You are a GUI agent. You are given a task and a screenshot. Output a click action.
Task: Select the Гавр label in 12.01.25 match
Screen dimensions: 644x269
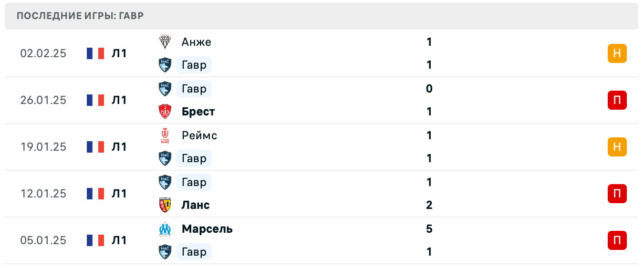click(x=194, y=182)
